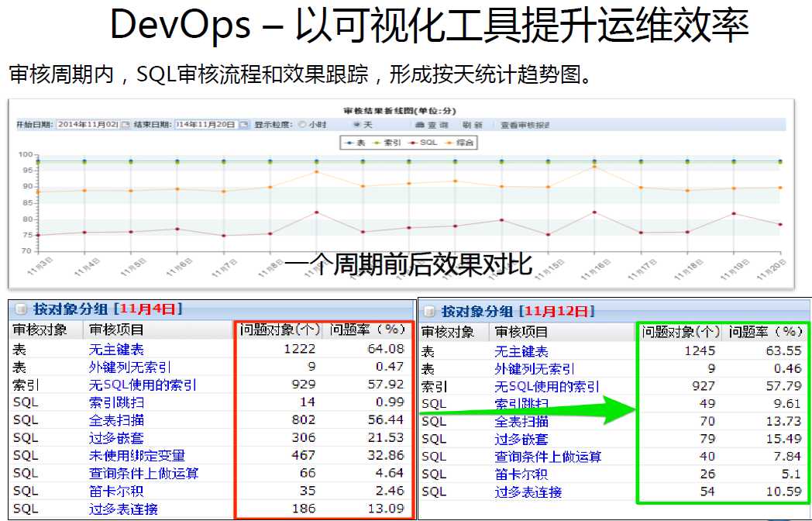The width and height of the screenshot is (812, 521).
Task: Click the 11月18日 x-axis label
Action: coord(686,268)
